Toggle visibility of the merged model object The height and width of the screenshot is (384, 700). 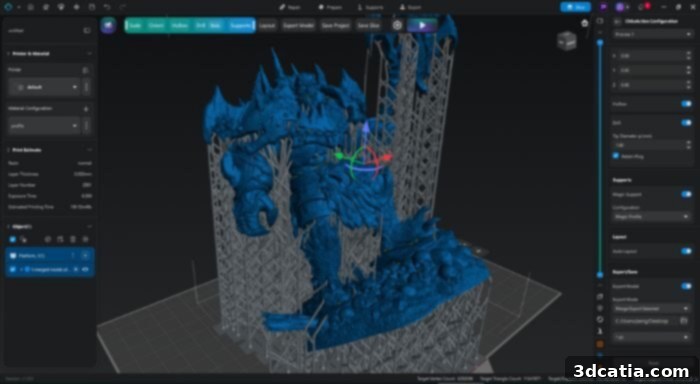[85, 270]
